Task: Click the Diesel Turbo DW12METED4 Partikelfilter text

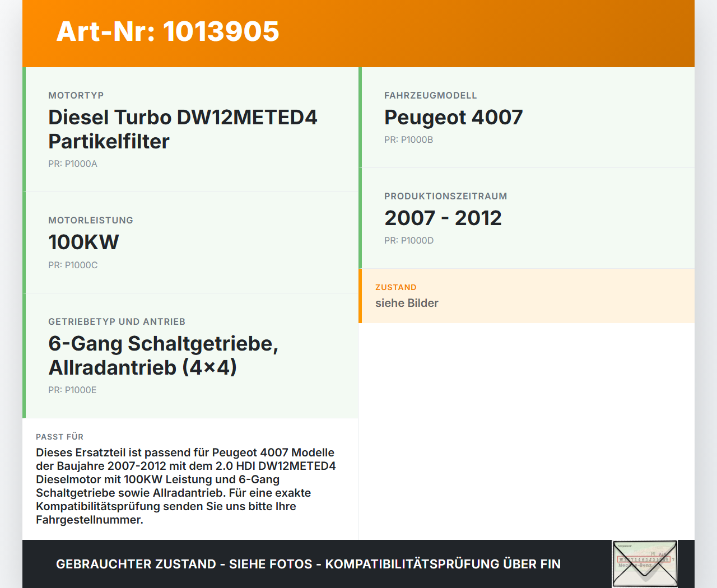Action: (x=183, y=129)
